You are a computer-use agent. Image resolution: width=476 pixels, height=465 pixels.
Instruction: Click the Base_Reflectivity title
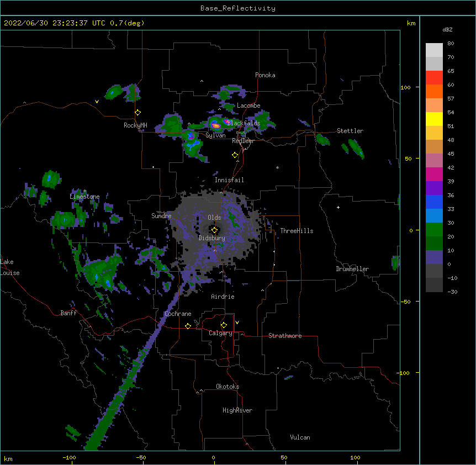238,8
